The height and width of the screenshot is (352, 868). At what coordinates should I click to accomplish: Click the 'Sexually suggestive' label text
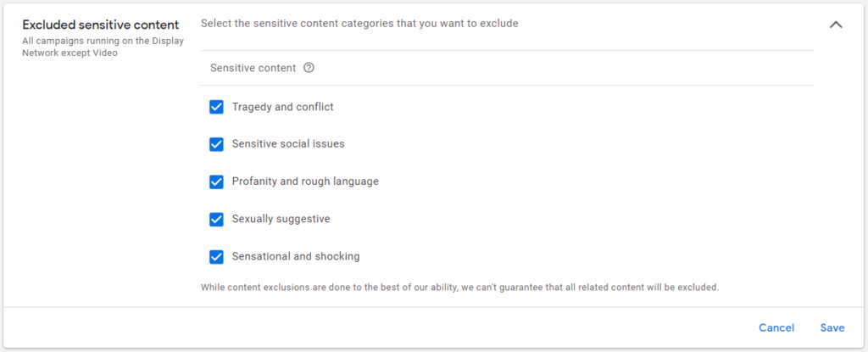click(x=281, y=220)
